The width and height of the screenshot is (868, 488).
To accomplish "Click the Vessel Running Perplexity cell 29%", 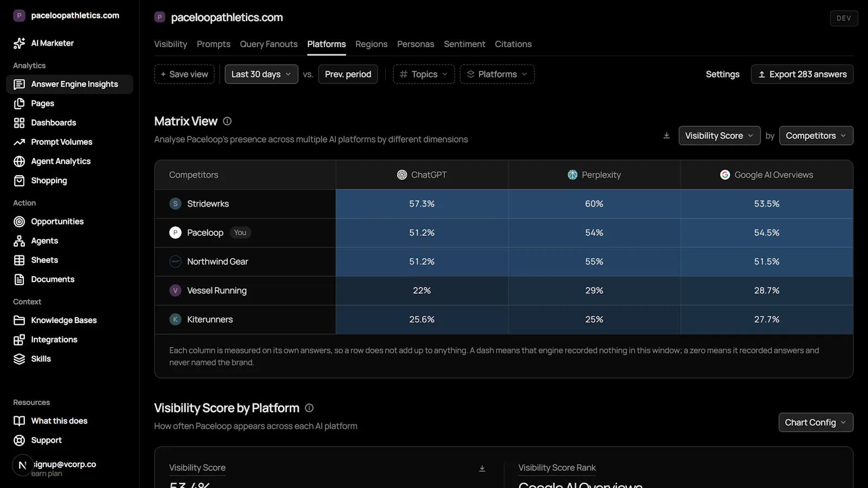I will coord(594,291).
